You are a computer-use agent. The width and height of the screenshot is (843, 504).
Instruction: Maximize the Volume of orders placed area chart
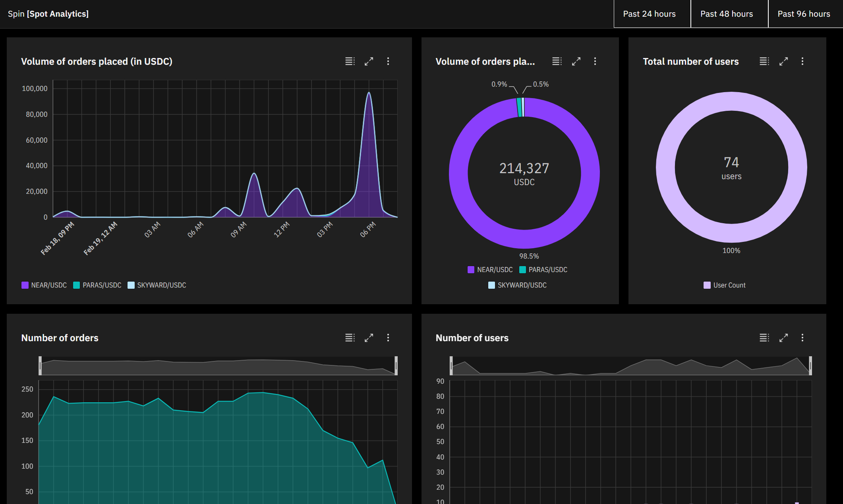click(x=369, y=61)
